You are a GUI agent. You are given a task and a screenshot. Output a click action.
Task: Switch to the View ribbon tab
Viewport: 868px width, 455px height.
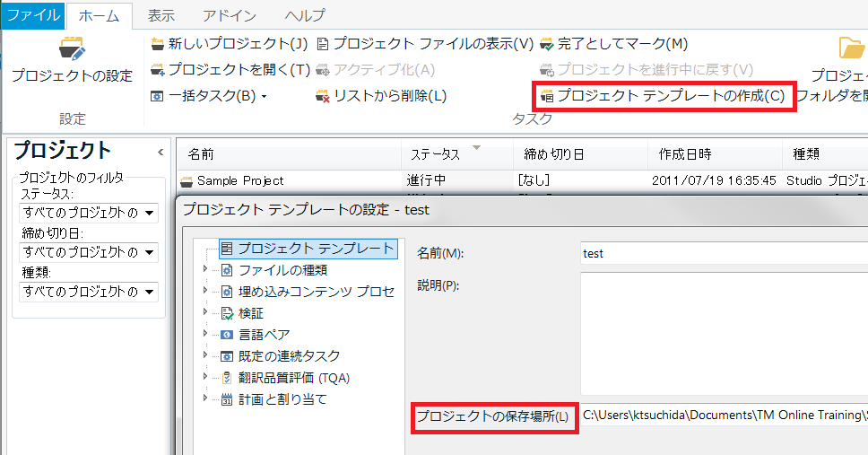161,15
